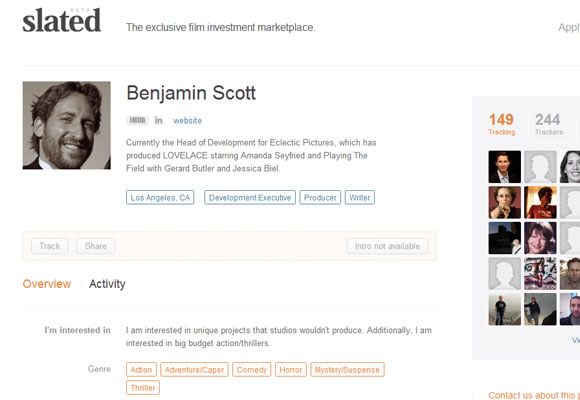Screen dimensions: 580x400
Task: Open the red-haired woman's avatar
Action: 540,238
